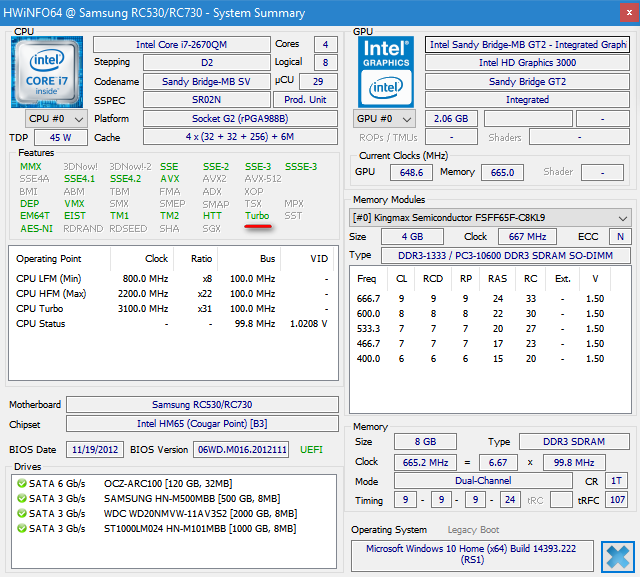Click the Intel Core i7 CPU logo
This screenshot has height=577, width=640.
47,72
